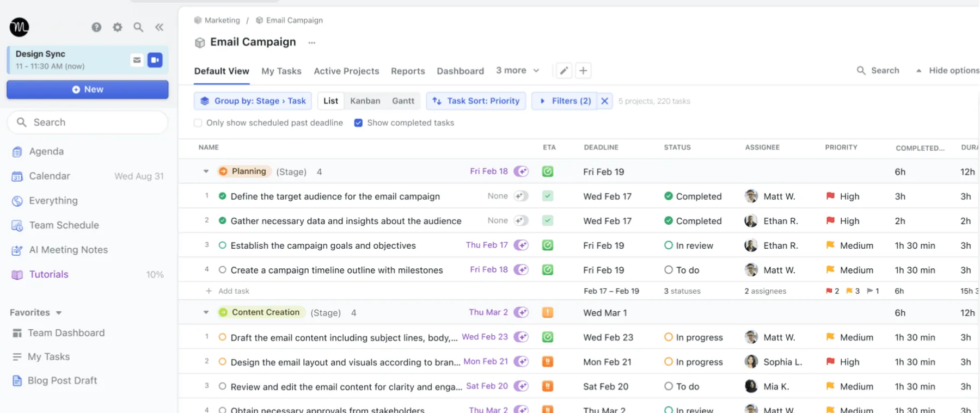
Task: Expand the 3 more views dropdown
Action: point(518,71)
